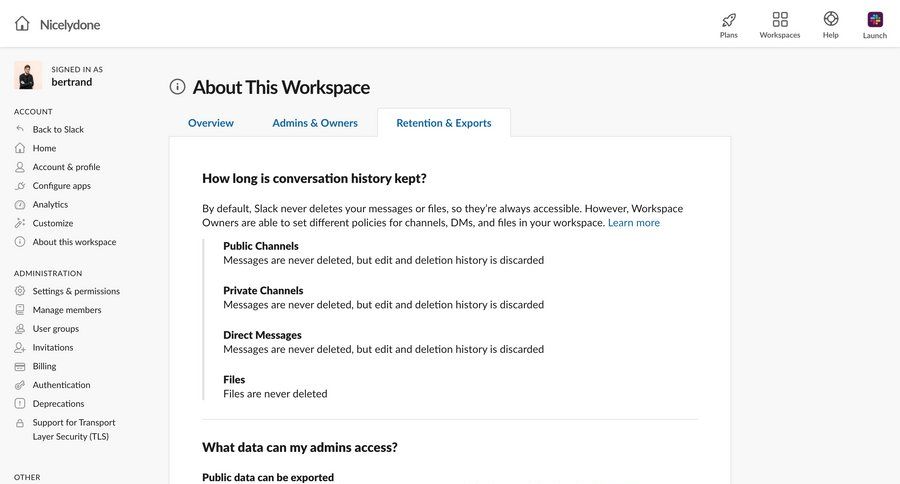Open Settings & permissions
The height and width of the screenshot is (484, 900).
pyautogui.click(x=76, y=291)
